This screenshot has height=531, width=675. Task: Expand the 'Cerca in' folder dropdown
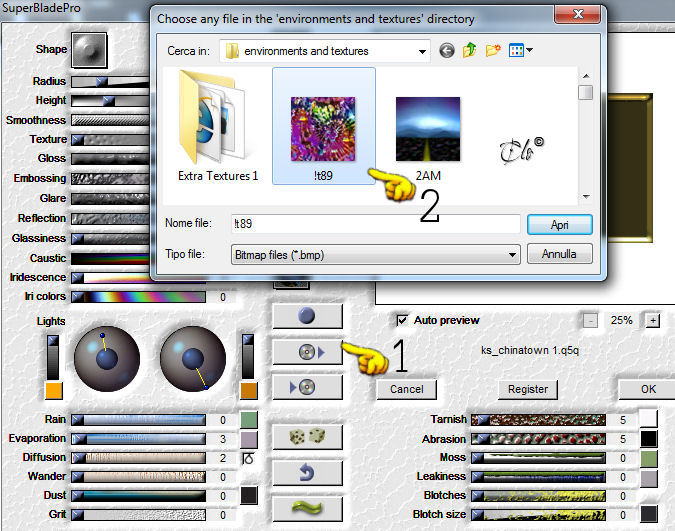point(422,51)
